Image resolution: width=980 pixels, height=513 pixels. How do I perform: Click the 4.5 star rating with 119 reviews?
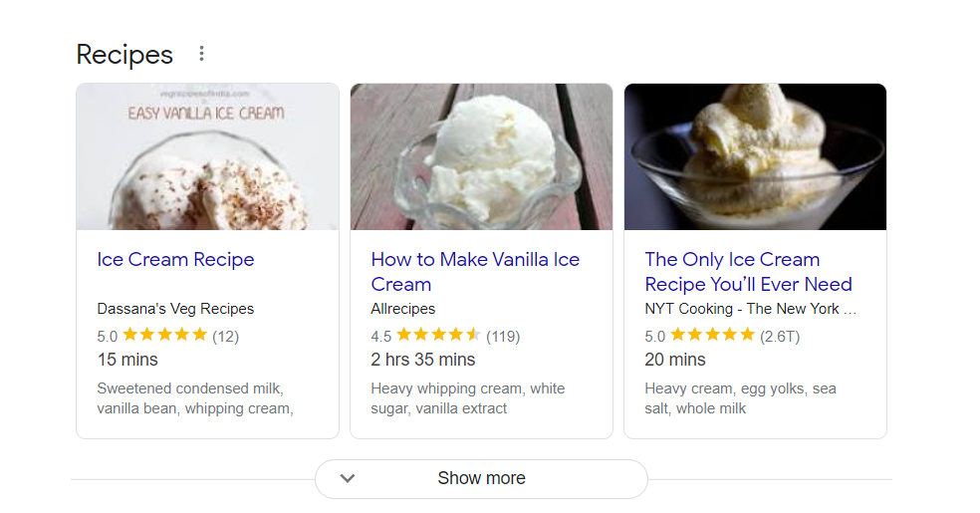(444, 336)
